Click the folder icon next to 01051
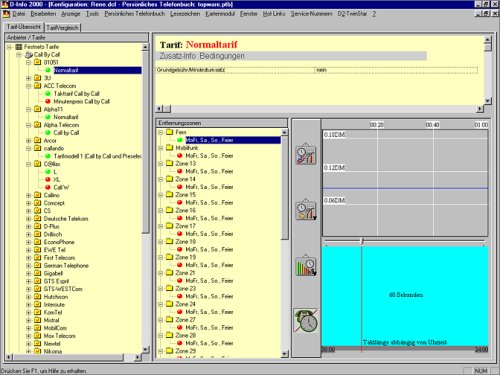Viewport: 500px width, 375px height. click(38, 62)
